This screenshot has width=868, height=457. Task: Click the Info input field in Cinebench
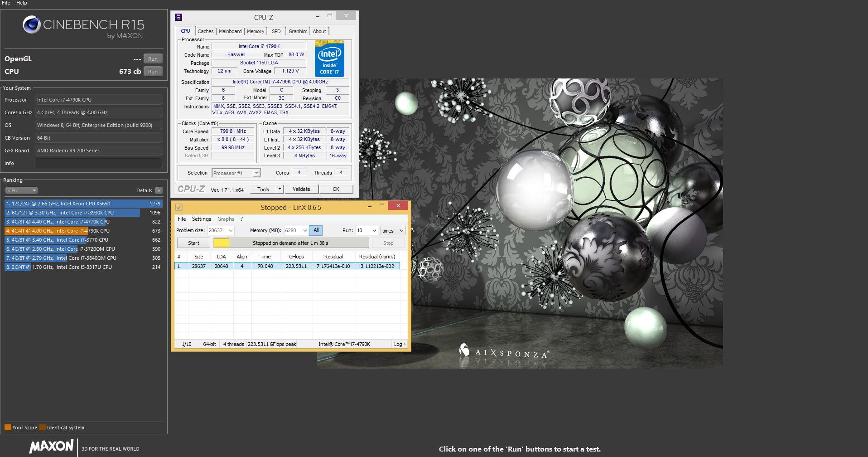99,163
